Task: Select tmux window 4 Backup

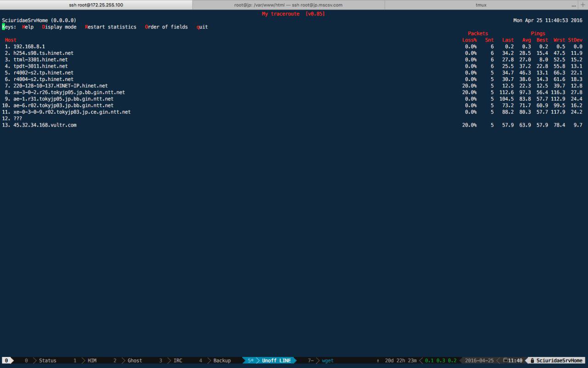Action: coord(215,361)
